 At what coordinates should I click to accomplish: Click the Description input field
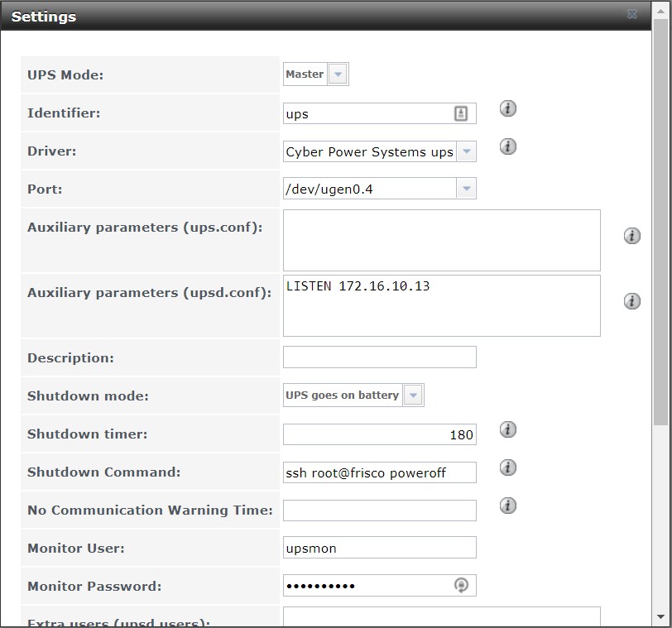click(380, 357)
